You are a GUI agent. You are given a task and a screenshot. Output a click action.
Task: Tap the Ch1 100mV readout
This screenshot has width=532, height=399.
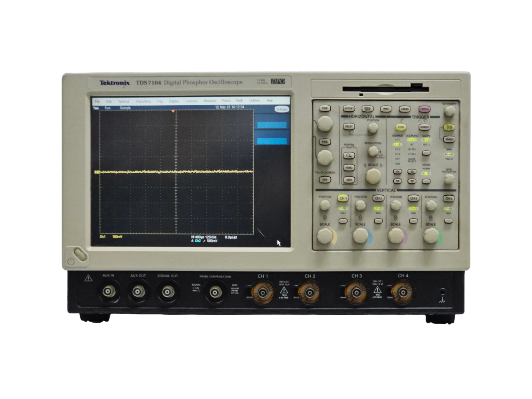pos(111,237)
